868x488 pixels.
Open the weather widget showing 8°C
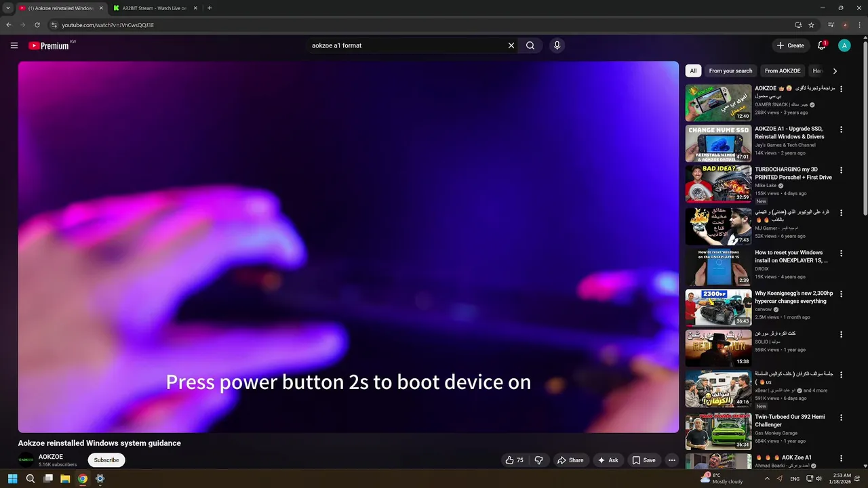pos(722,479)
